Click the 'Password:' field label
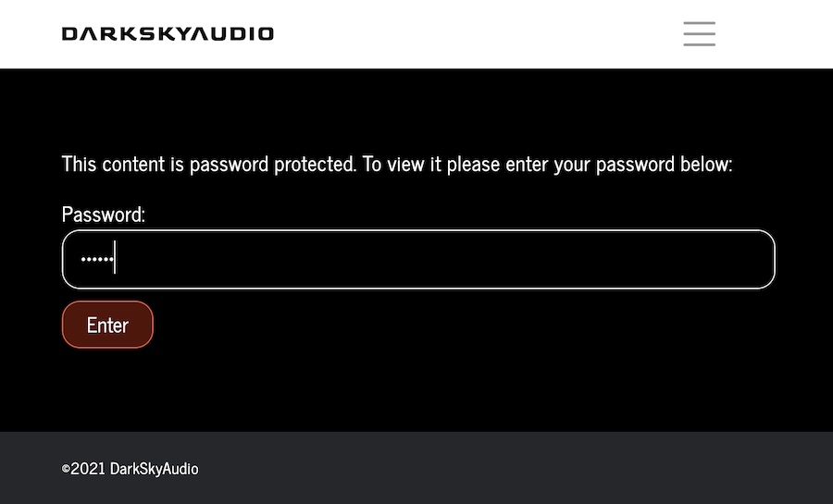Screen dimensions: 833x504 [x=104, y=215]
